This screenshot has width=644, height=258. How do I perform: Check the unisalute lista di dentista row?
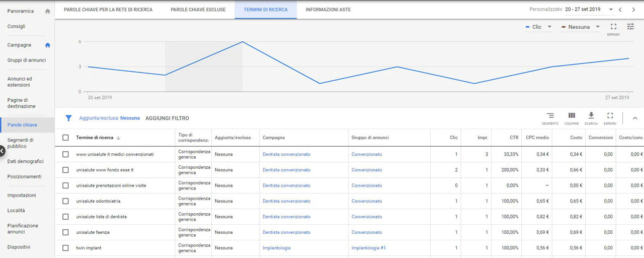[65, 217]
